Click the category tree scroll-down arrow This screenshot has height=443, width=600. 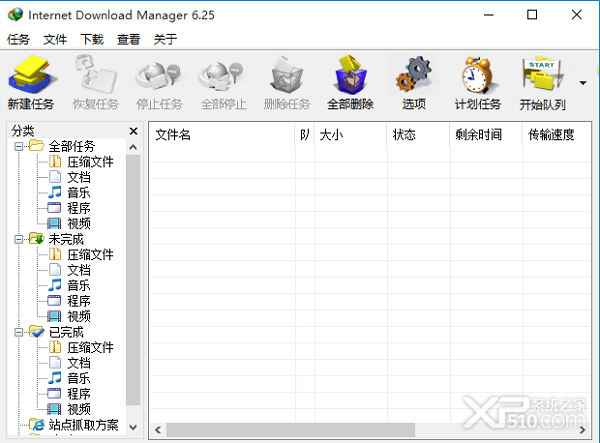(133, 427)
